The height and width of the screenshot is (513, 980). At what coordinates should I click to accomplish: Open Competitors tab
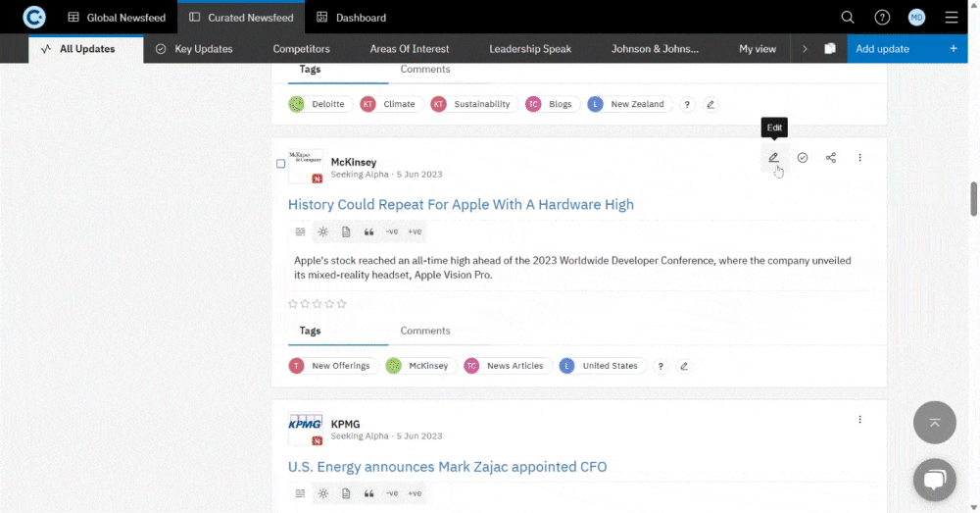[301, 49]
